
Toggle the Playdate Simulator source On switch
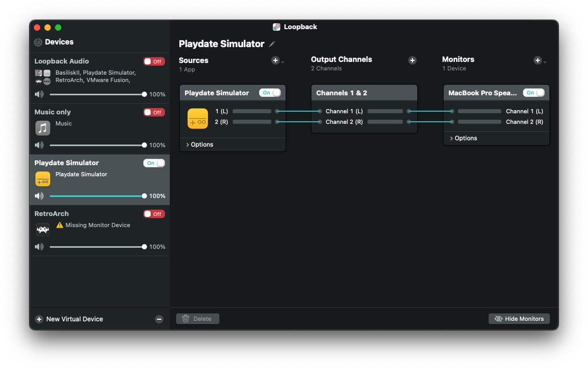click(270, 93)
